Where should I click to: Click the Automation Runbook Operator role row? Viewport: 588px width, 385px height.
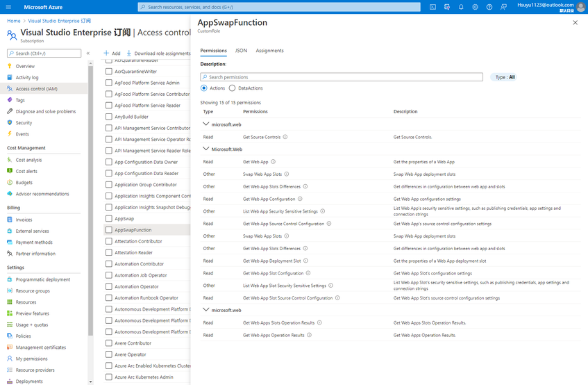[x=147, y=297]
